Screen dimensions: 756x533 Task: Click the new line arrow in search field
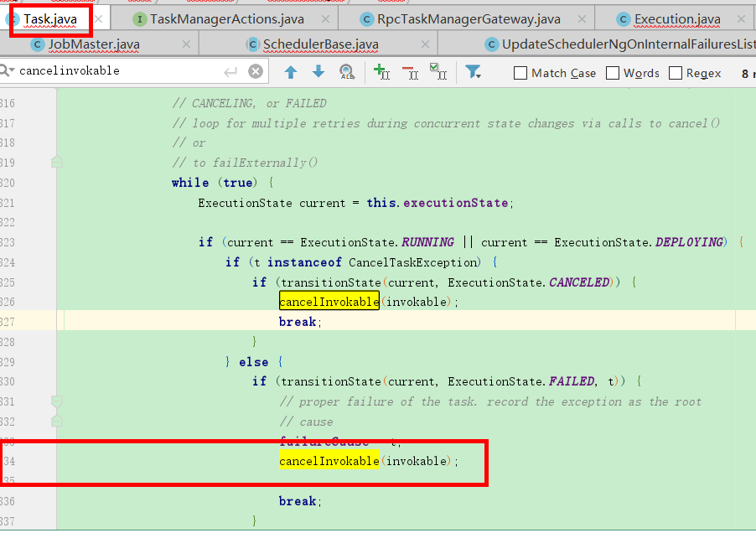click(231, 72)
